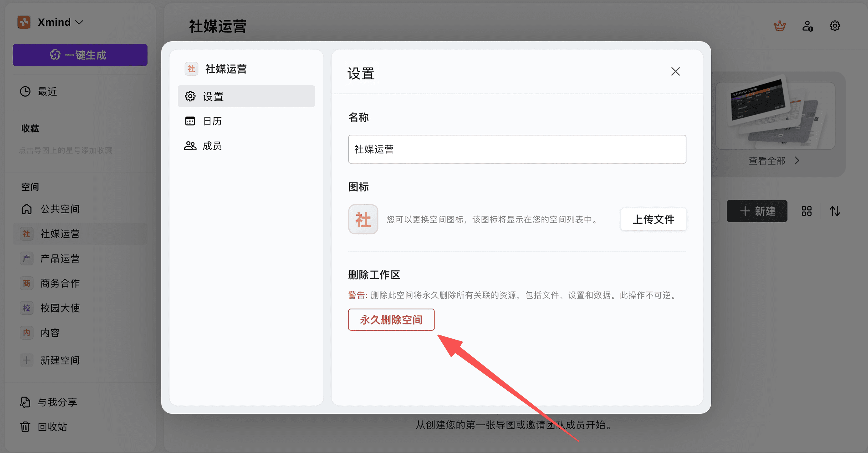Click the 社 space icon thumbnail
Image resolution: width=868 pixels, height=453 pixels.
tap(363, 219)
